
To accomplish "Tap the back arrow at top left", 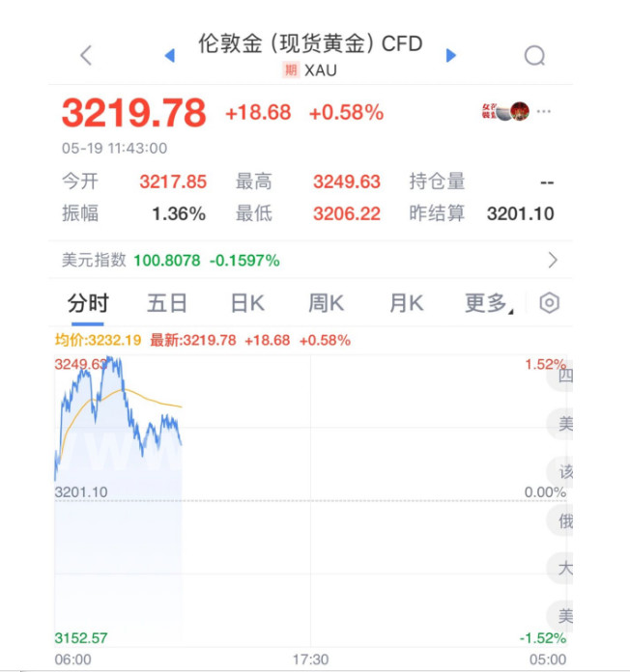I will (86, 55).
